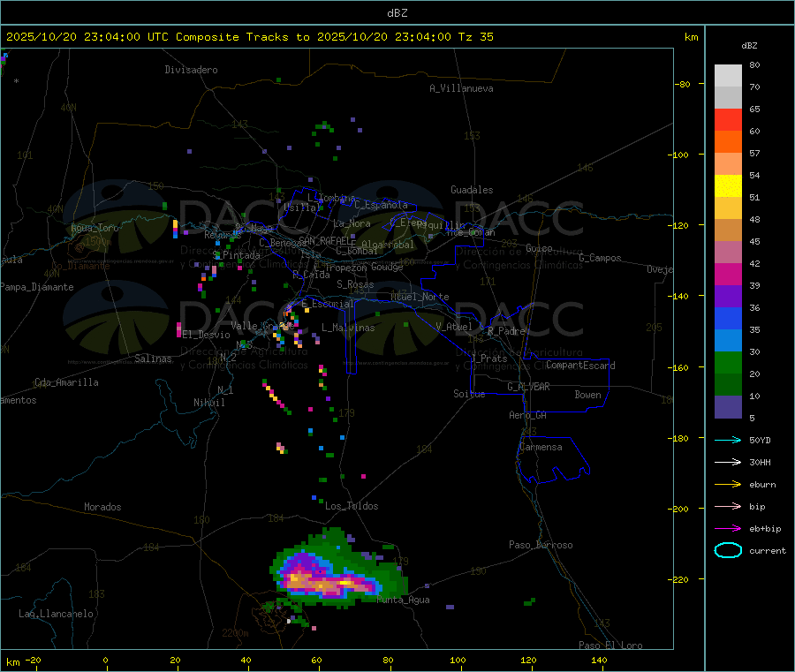Click the 100 km x-axis tick label
The height and width of the screenshot is (672, 795).
(x=458, y=660)
